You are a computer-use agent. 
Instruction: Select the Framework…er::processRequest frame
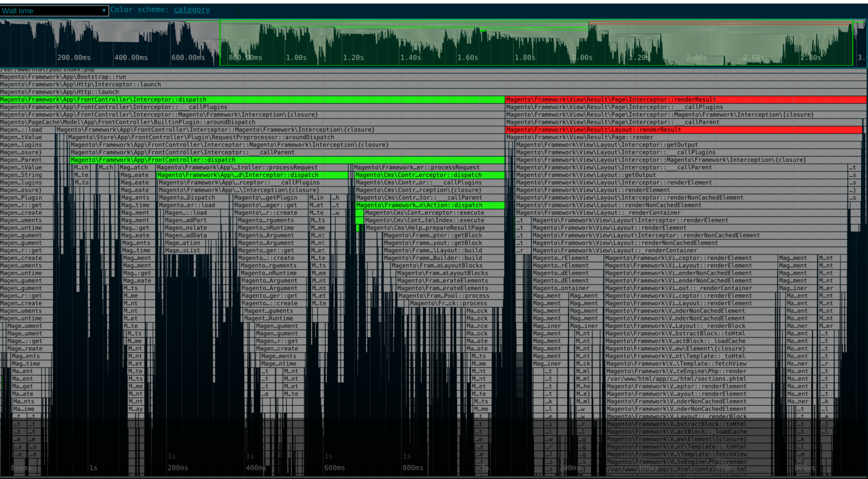click(x=429, y=168)
